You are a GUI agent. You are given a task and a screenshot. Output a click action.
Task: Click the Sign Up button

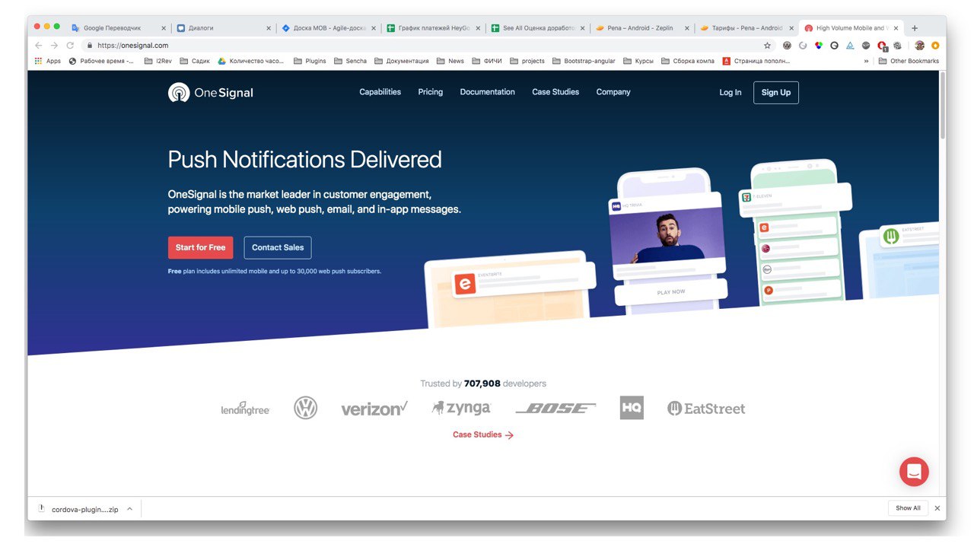(776, 93)
